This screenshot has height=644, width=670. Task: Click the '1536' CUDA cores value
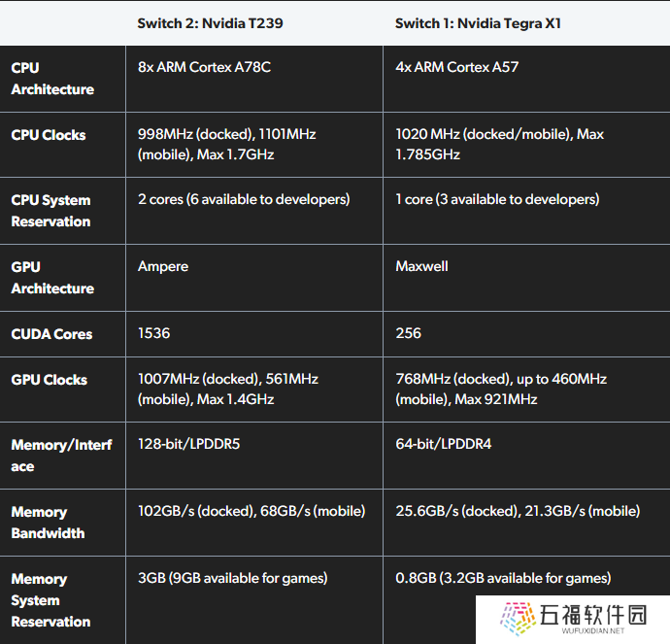pyautogui.click(x=153, y=333)
